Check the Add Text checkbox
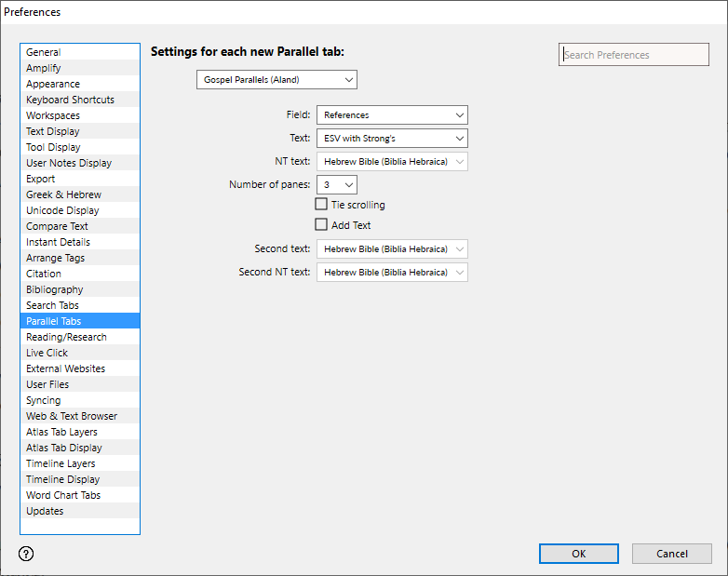This screenshot has width=728, height=576. click(321, 225)
